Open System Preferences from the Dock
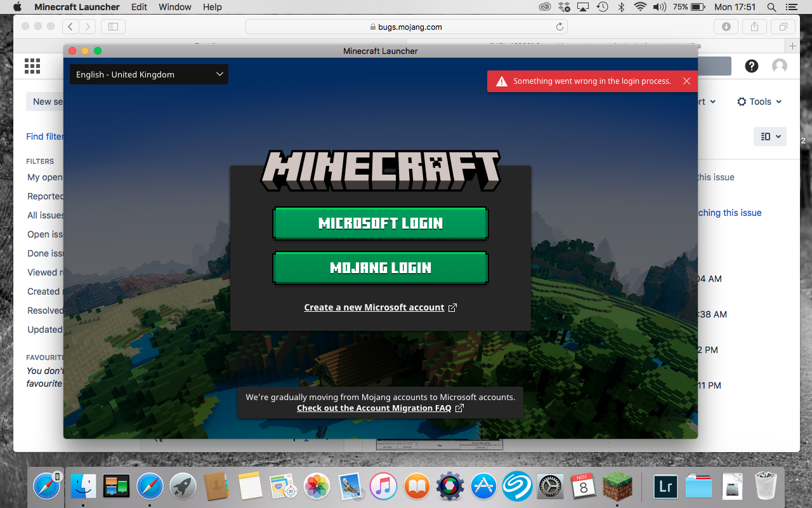 (x=550, y=487)
